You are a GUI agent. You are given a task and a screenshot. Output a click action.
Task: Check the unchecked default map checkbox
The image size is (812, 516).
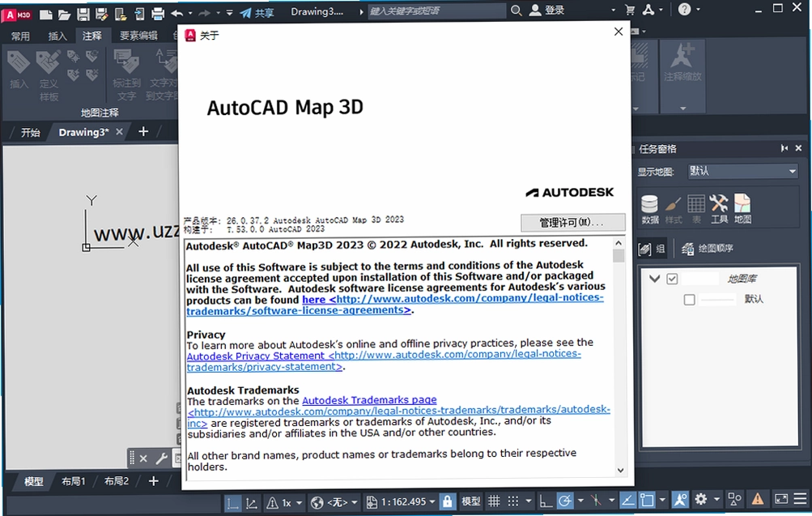coord(689,300)
